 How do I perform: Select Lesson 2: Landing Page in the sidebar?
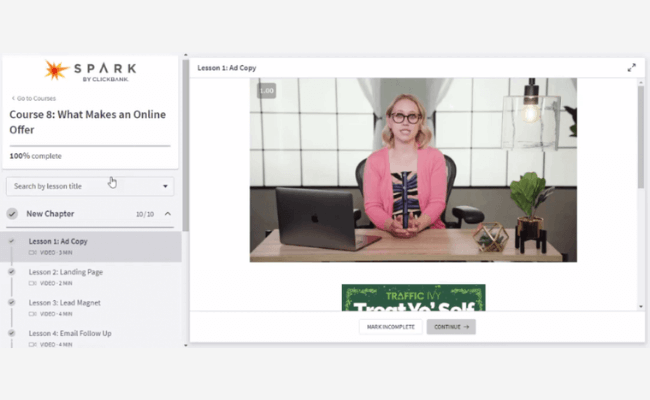point(66,272)
